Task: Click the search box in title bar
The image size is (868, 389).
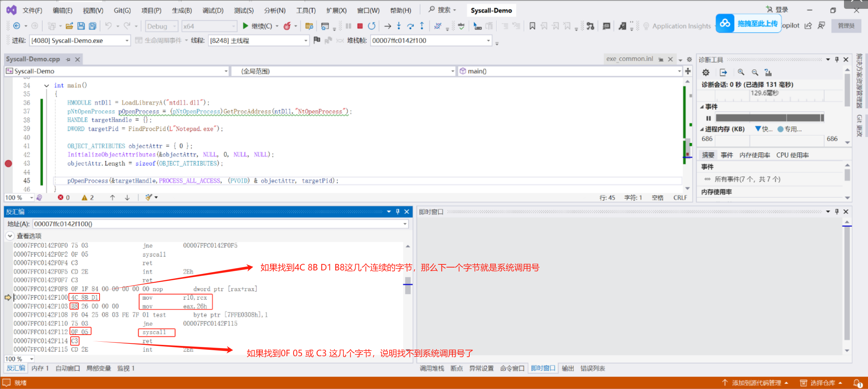Action: 443,10
